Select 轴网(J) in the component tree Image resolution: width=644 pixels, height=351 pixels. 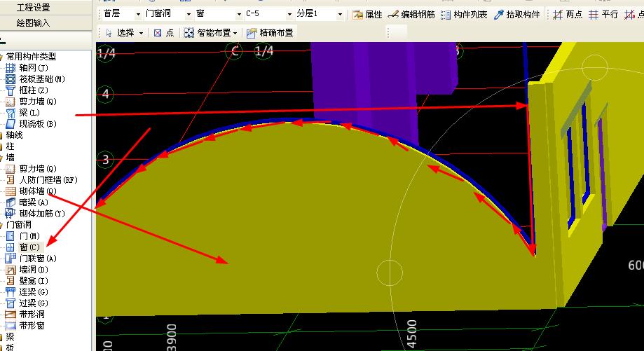pos(34,68)
